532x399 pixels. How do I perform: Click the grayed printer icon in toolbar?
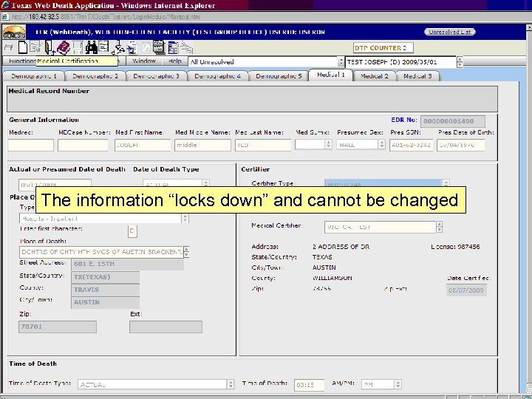point(9,48)
